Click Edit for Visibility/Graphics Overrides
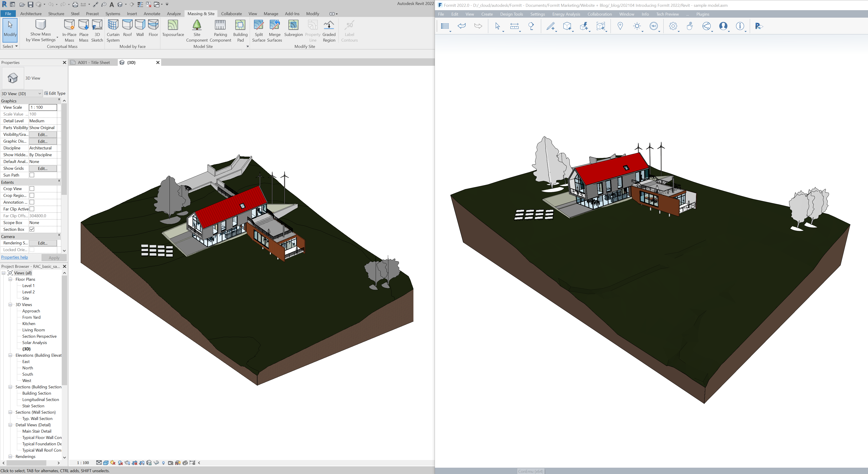The height and width of the screenshot is (474, 868). pos(43,134)
